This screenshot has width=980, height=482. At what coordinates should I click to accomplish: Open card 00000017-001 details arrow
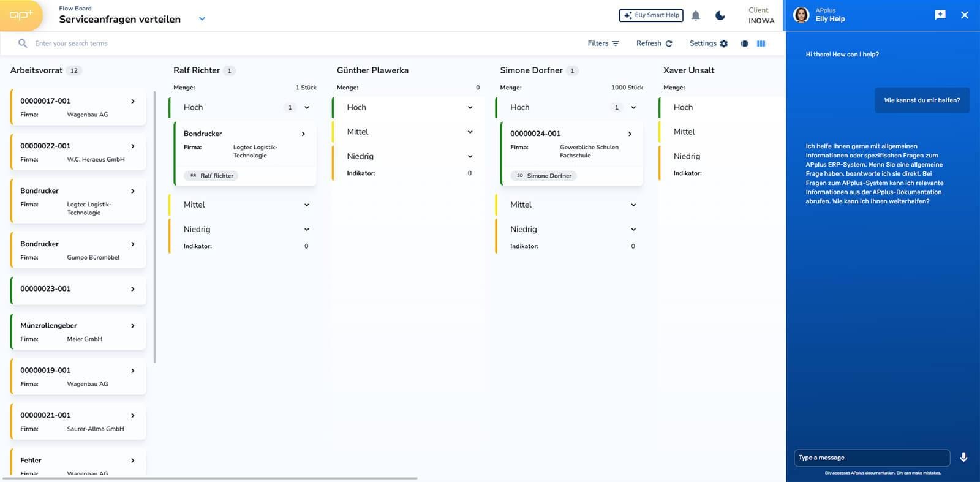click(133, 101)
